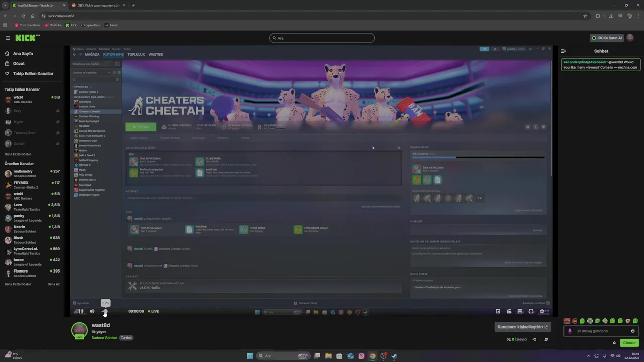Open FEYMEX Counter-Strike 2 channel

[32, 185]
